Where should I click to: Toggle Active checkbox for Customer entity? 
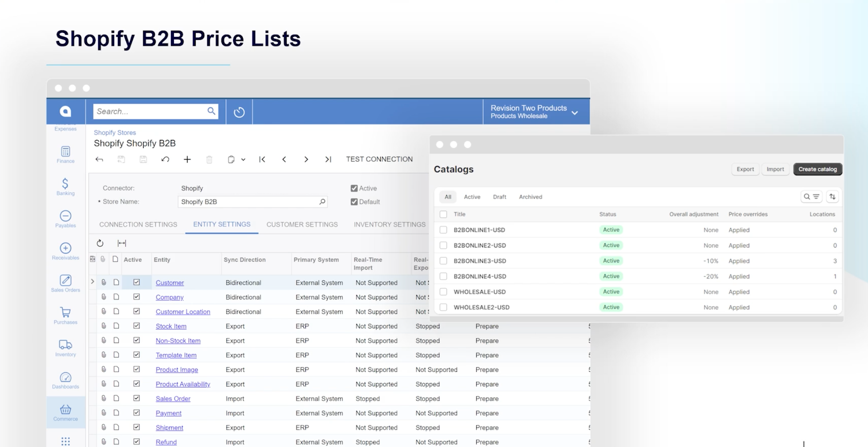(137, 282)
